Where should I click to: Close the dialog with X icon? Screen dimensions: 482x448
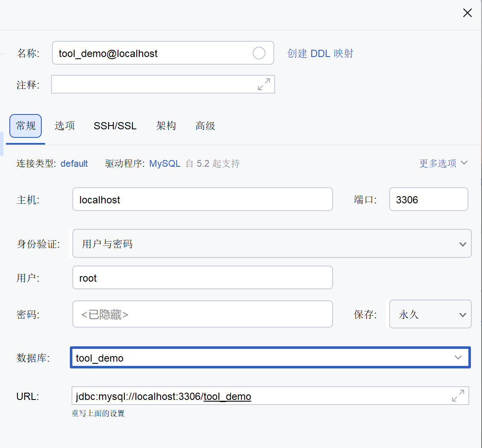tap(467, 13)
